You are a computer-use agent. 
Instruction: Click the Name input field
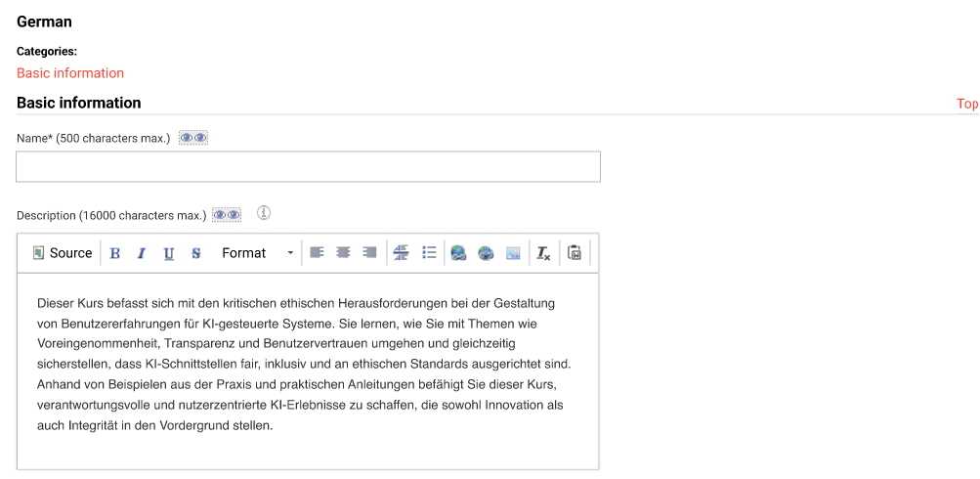point(308,167)
